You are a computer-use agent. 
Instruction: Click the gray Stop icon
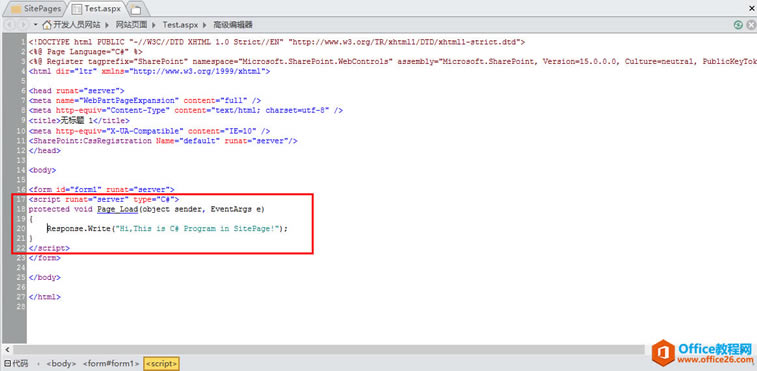point(750,25)
